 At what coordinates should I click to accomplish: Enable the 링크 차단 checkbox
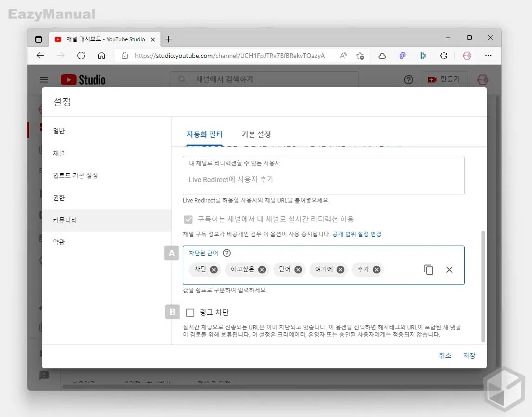coord(190,312)
